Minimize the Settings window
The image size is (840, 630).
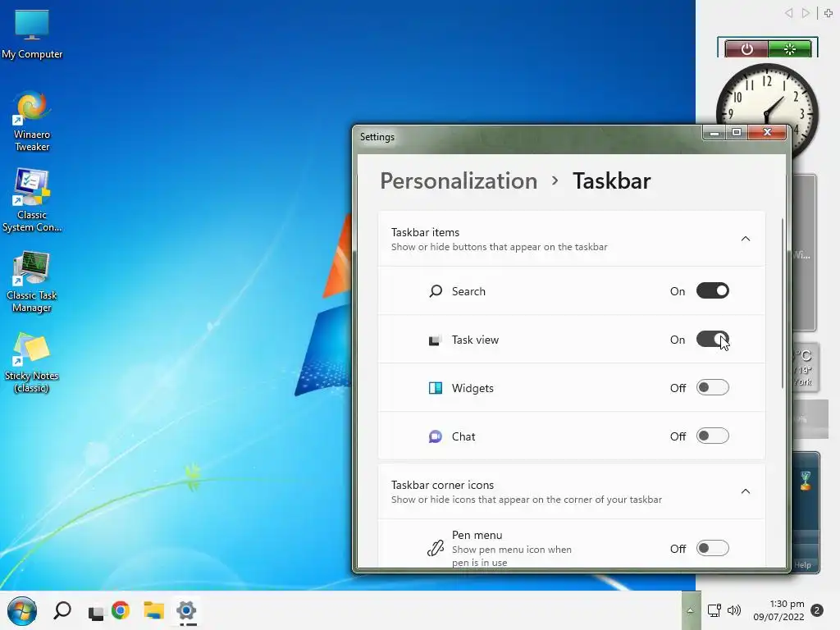pos(714,132)
